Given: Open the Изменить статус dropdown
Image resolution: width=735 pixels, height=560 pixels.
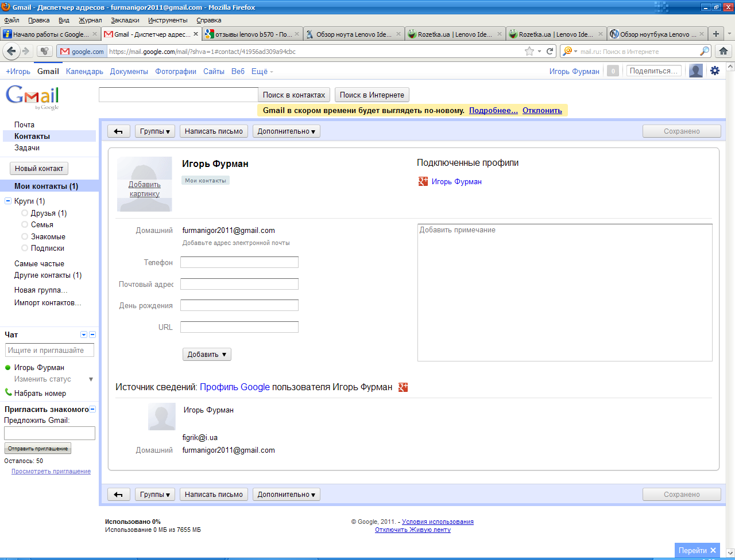Looking at the screenshot, I should click(91, 379).
